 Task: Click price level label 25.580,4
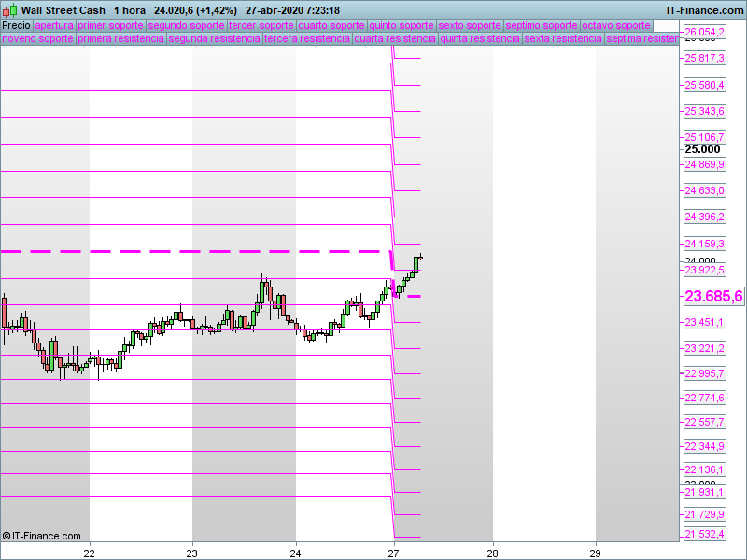705,85
